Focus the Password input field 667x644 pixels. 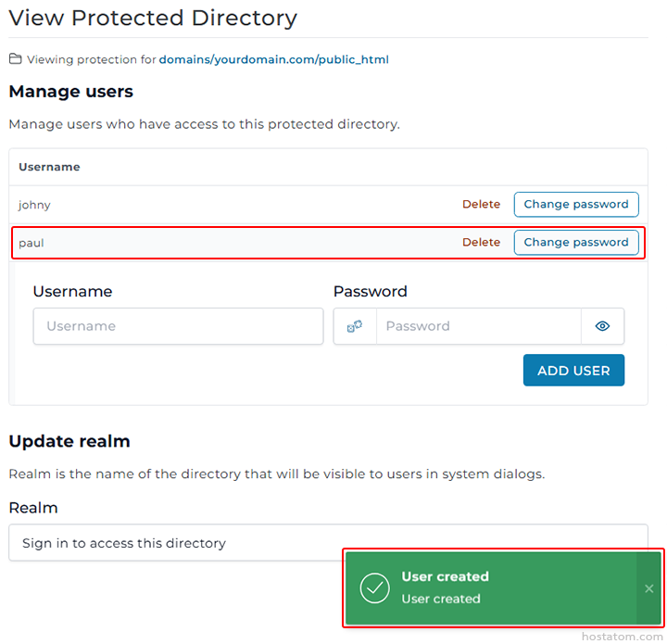[478, 326]
